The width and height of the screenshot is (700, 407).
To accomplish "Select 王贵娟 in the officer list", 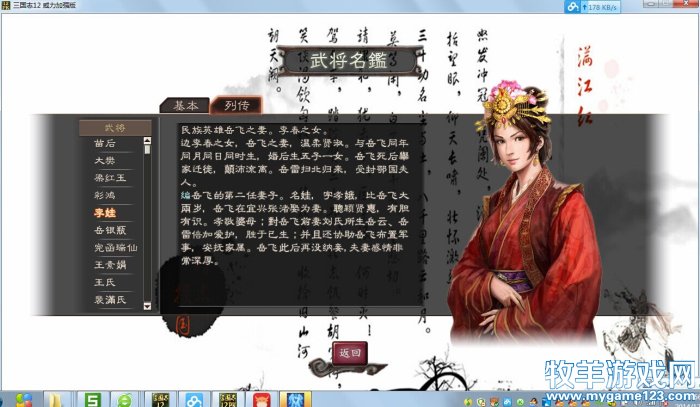I will pos(110,265).
